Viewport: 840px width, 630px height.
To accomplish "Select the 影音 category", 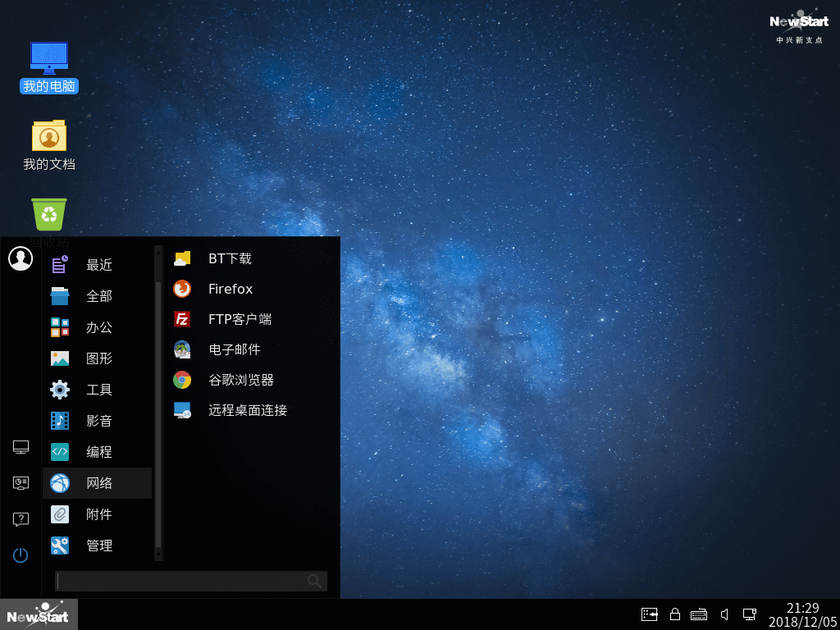I will click(x=97, y=421).
